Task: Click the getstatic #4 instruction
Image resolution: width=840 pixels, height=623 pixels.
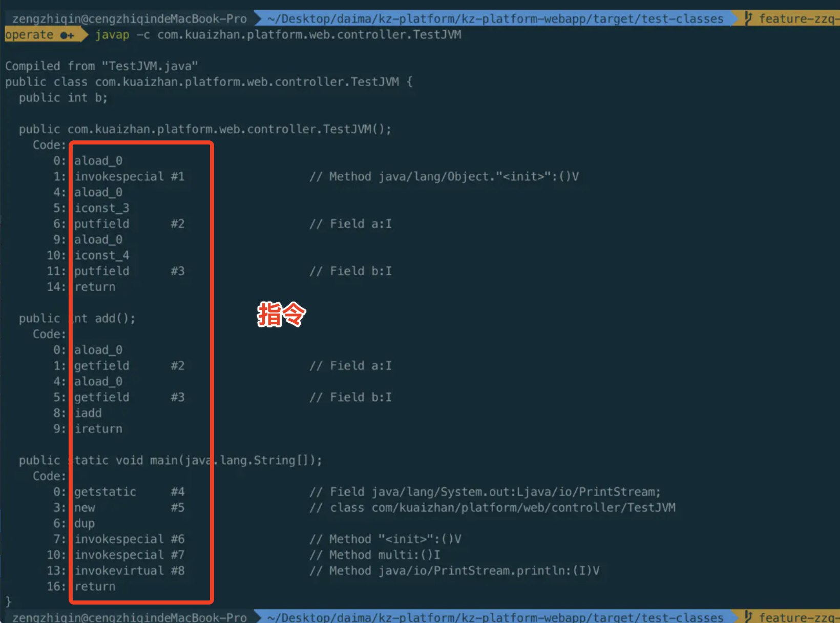Action: pos(130,492)
